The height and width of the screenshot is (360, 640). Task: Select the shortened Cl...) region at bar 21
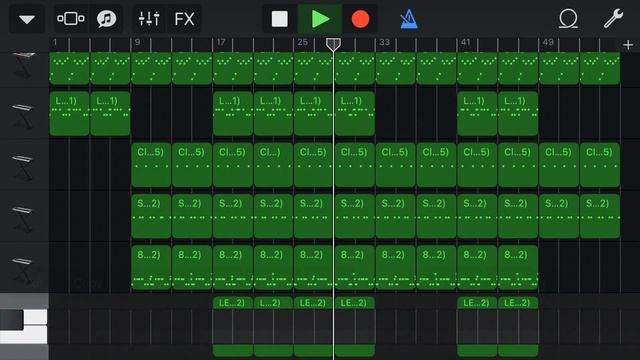tap(273, 165)
